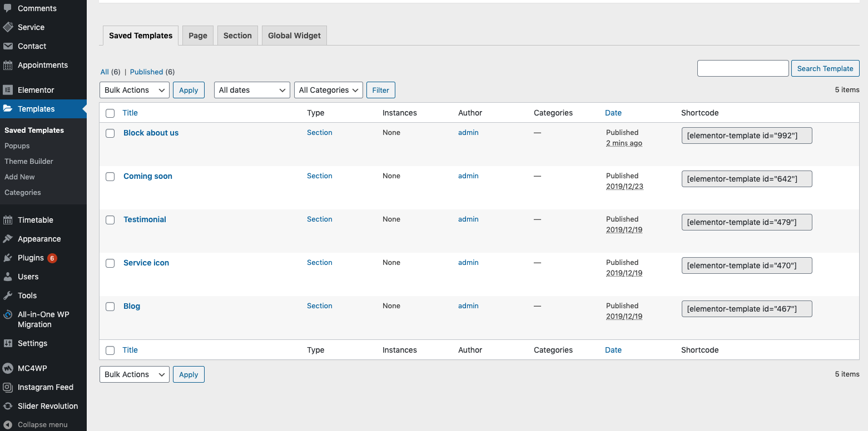Select Add New in Templates submenu
The width and height of the screenshot is (868, 431).
point(19,177)
